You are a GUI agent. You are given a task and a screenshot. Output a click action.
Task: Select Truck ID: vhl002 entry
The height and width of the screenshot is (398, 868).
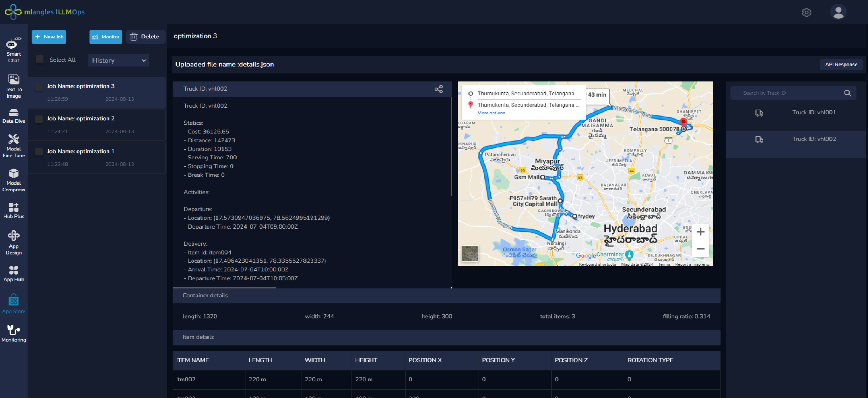tap(796, 144)
